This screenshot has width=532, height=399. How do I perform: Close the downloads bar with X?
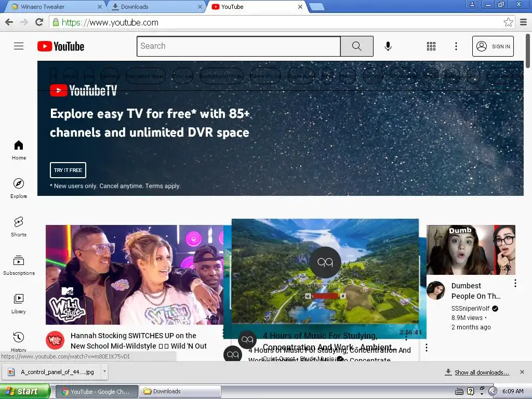click(522, 372)
